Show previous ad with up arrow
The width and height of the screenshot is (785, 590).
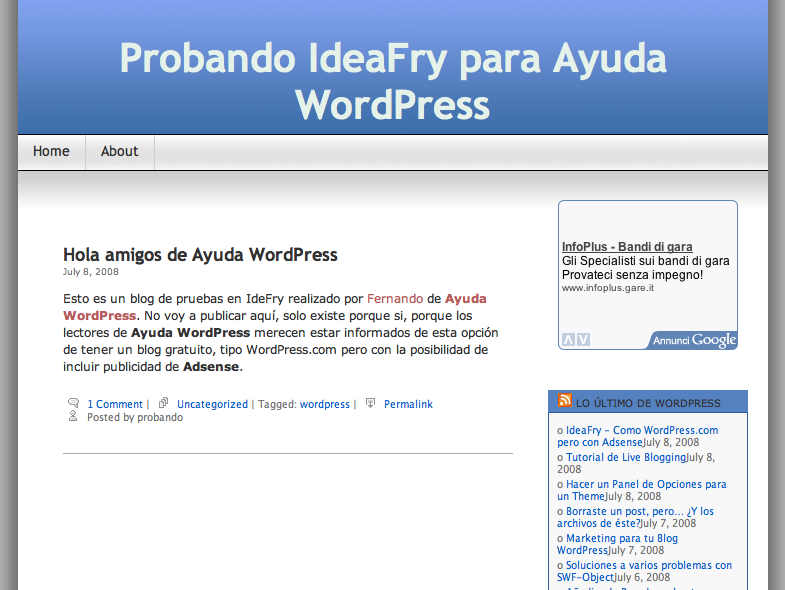point(568,340)
